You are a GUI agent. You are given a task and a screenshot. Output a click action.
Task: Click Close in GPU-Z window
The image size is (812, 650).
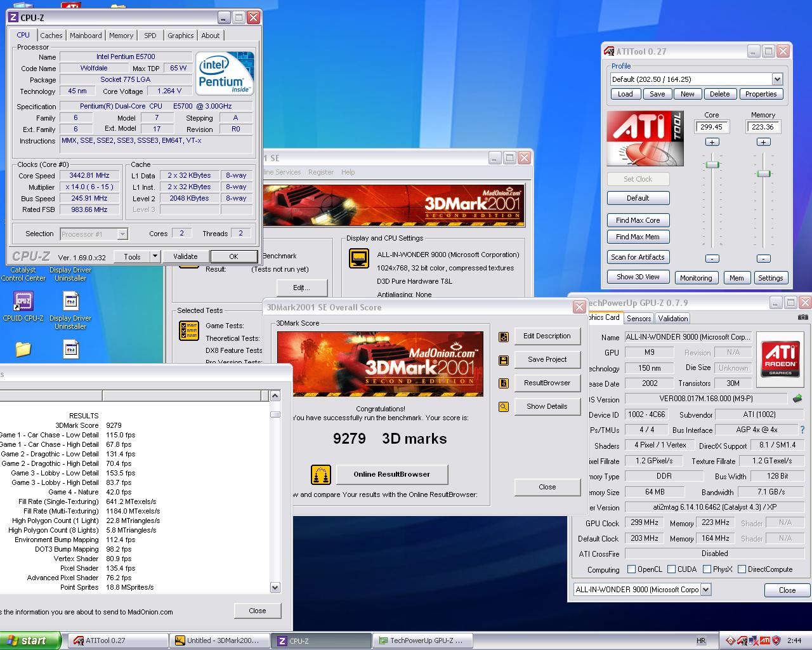787,590
